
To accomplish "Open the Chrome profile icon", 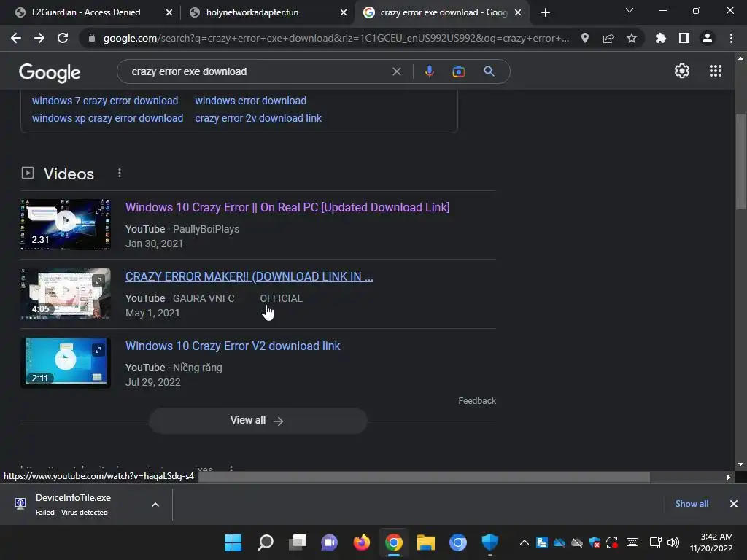I will (x=708, y=38).
